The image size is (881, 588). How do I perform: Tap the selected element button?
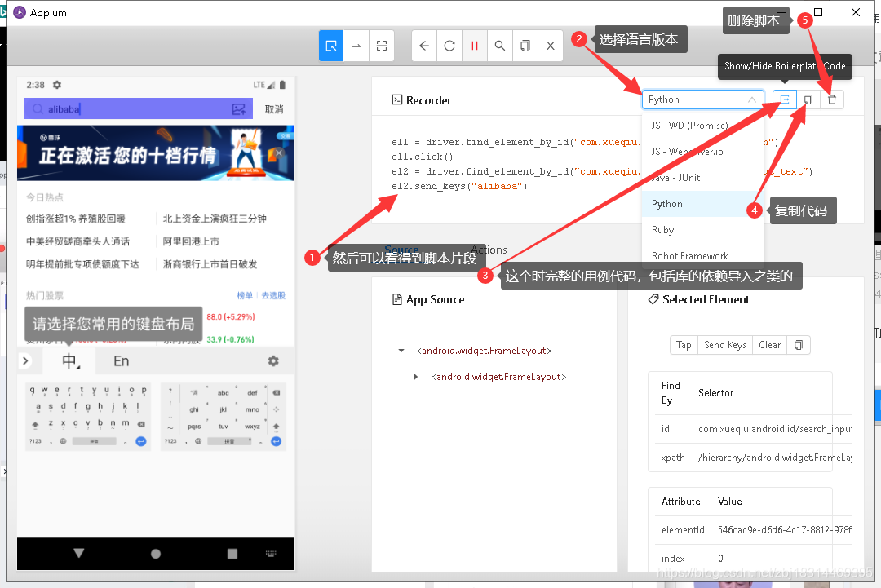684,345
